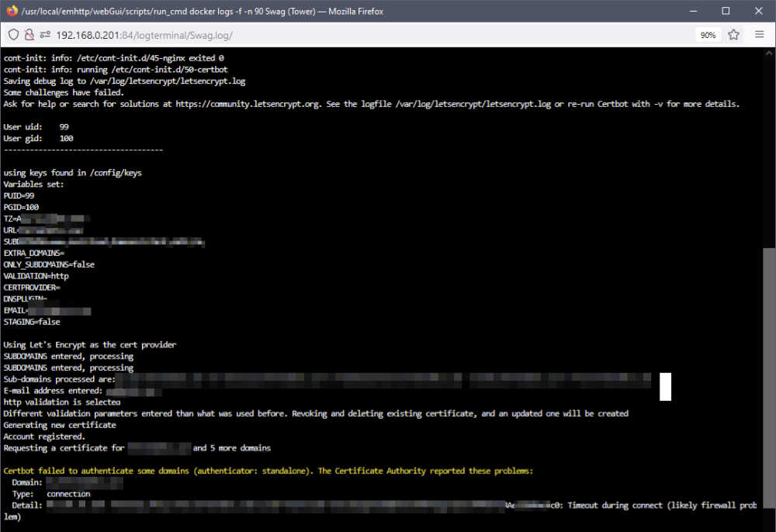Open the insecure connection padlock info

[x=29, y=35]
